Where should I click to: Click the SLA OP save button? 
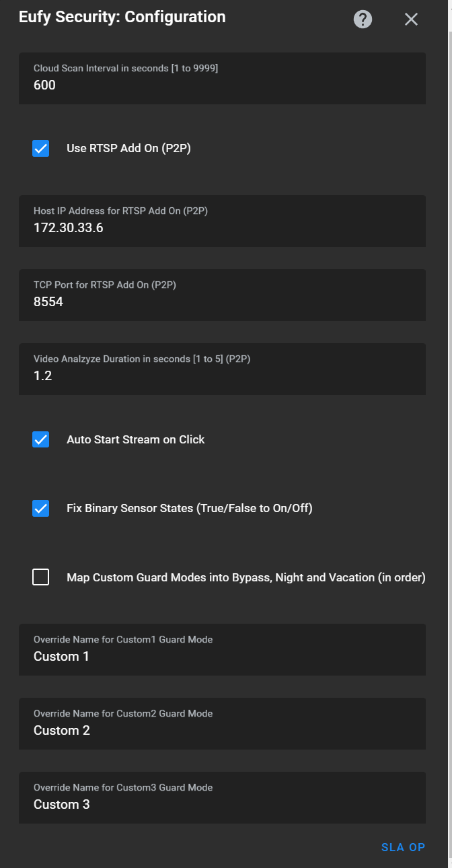click(403, 847)
